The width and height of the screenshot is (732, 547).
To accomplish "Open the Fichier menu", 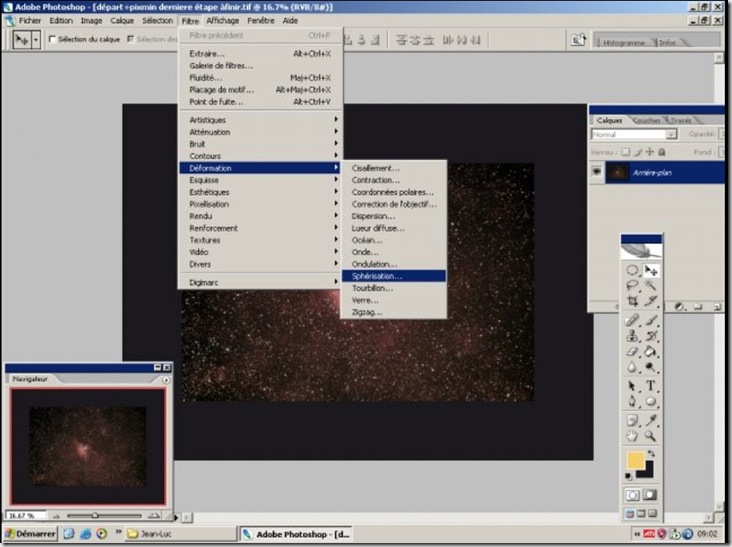I will click(30, 21).
